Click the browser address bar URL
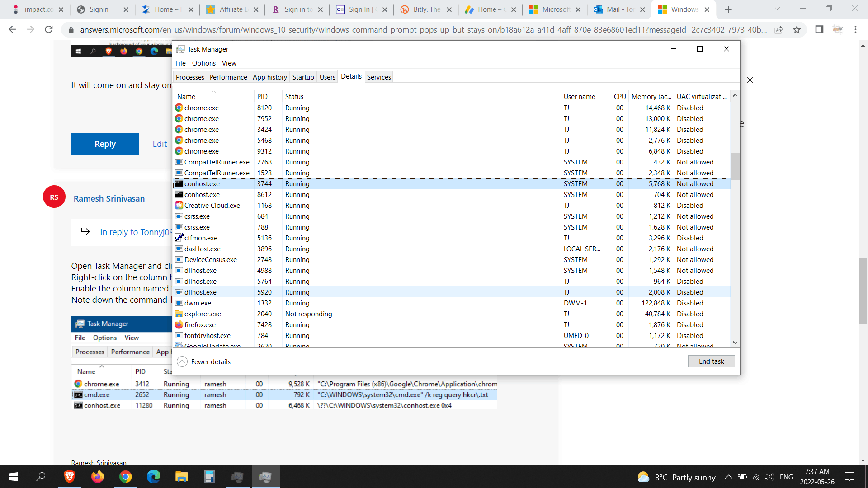The image size is (868, 488). pyautogui.click(x=423, y=30)
